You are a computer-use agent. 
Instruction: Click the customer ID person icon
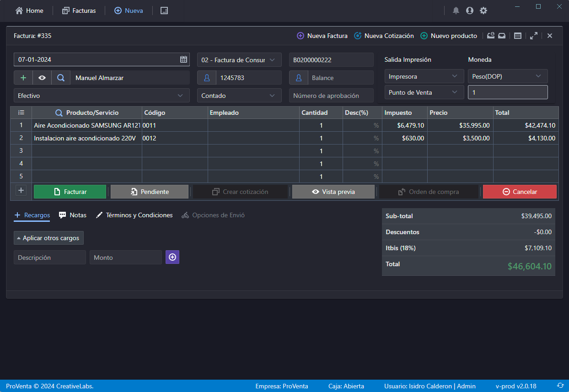pyautogui.click(x=206, y=77)
